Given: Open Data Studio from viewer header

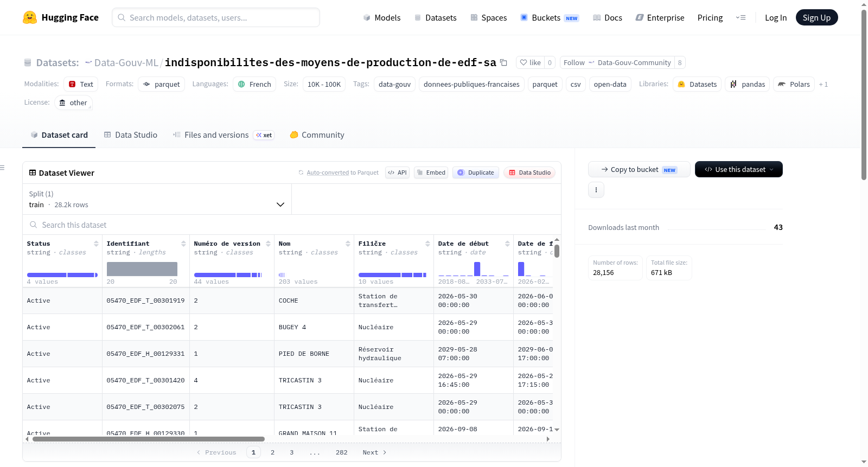Looking at the screenshot, I should 529,172.
